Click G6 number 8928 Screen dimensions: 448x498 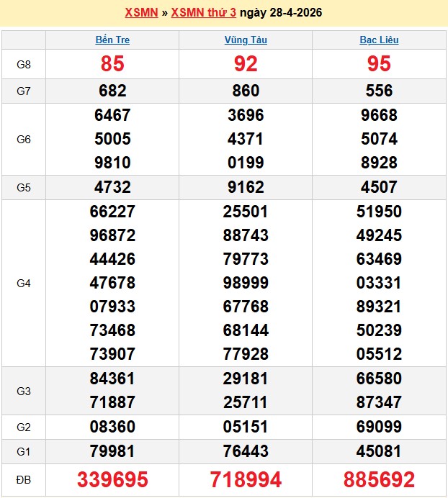click(379, 163)
